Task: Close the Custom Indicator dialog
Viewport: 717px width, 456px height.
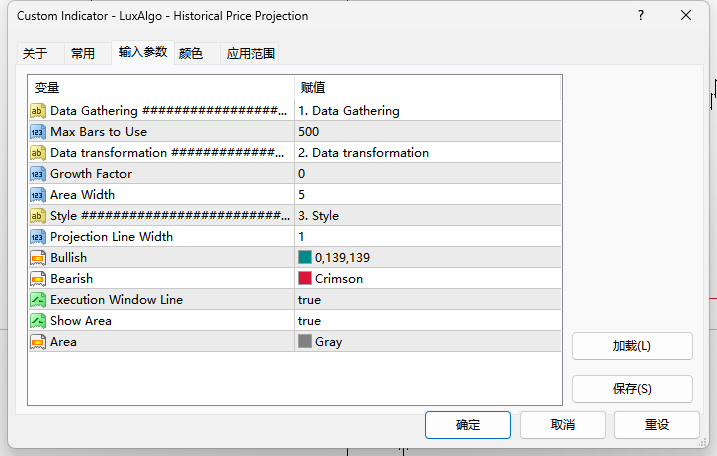Action: tap(686, 16)
